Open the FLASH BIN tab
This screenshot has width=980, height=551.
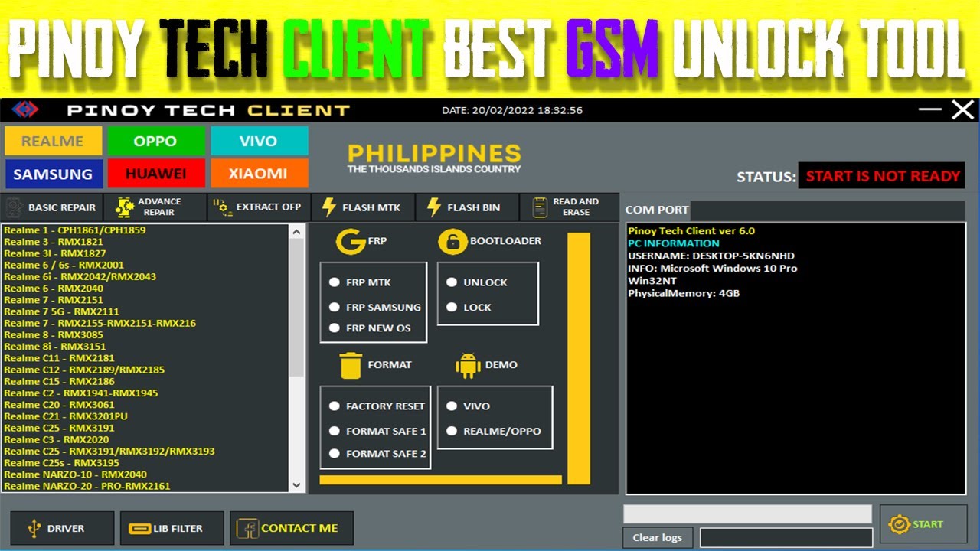pyautogui.click(x=468, y=207)
